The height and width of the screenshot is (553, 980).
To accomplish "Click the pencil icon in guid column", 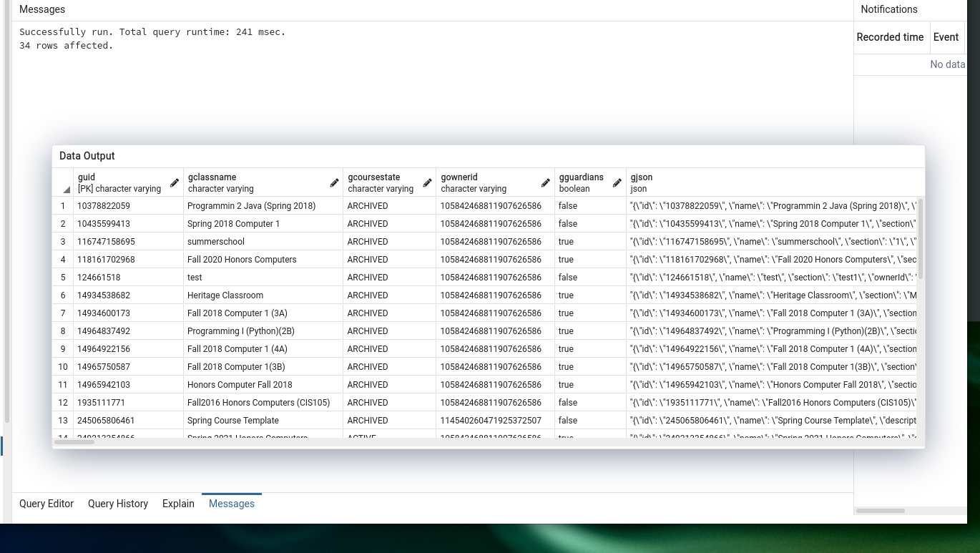I will [175, 183].
